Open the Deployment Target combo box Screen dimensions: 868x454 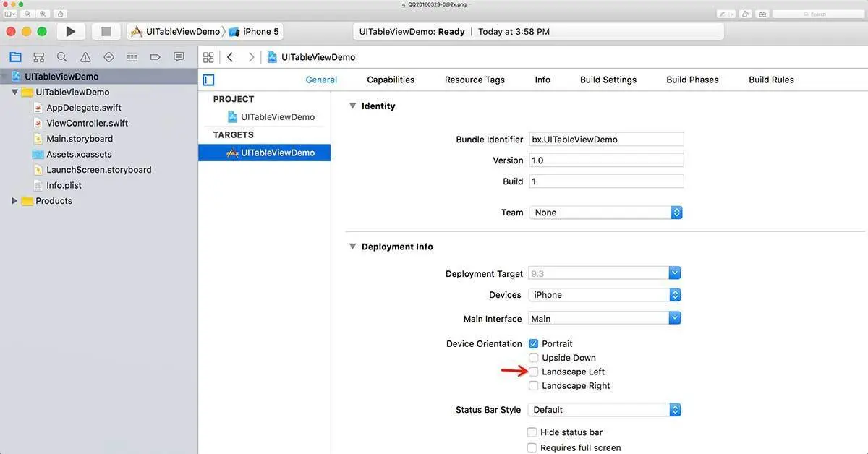605,273
